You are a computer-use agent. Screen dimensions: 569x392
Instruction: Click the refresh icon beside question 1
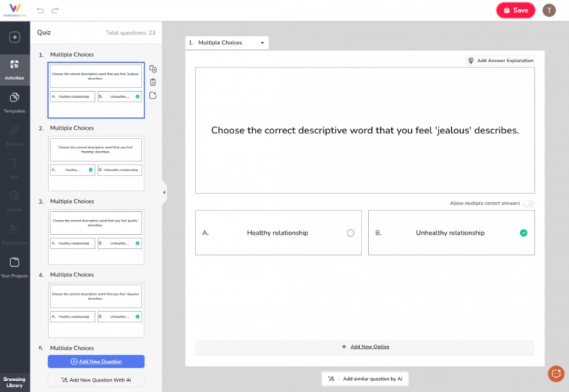pyautogui.click(x=153, y=96)
